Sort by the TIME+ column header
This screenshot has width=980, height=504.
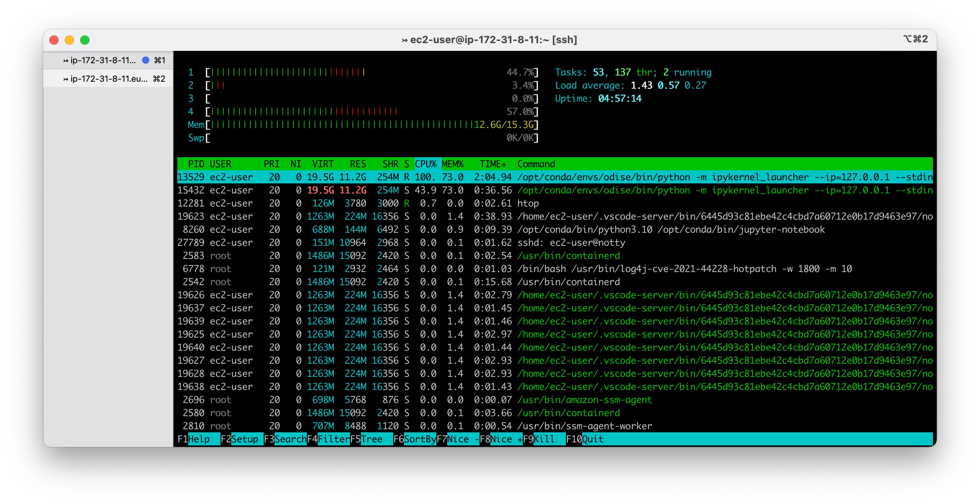tap(493, 164)
